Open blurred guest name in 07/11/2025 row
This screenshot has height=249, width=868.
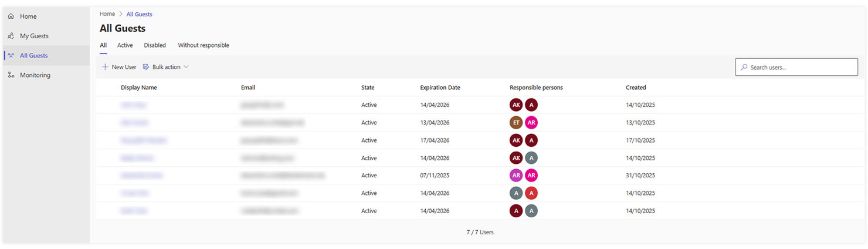click(141, 176)
